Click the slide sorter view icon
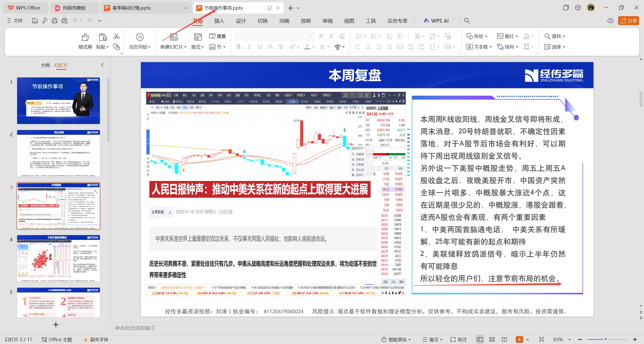644x344 pixels. (492, 339)
